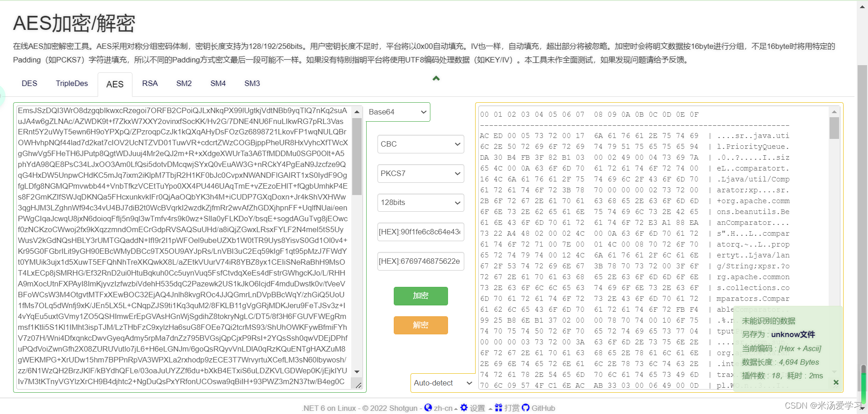
Task: Open the CBC mode dropdown
Action: click(x=420, y=144)
